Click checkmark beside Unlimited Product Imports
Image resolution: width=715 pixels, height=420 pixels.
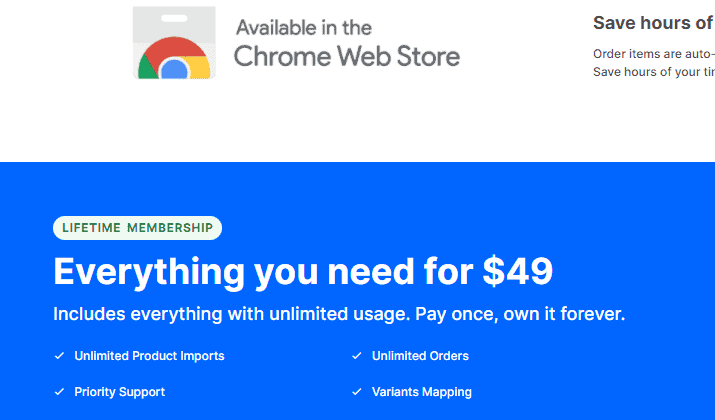[x=59, y=356]
